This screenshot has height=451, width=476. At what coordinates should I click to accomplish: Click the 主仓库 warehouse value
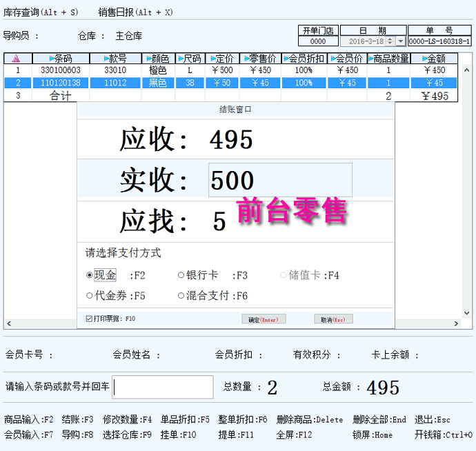point(129,36)
